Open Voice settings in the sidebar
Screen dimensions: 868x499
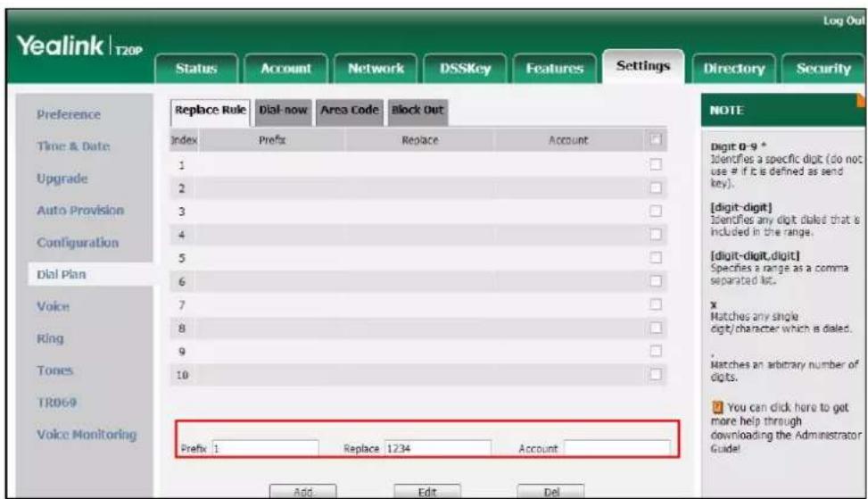coord(54,307)
